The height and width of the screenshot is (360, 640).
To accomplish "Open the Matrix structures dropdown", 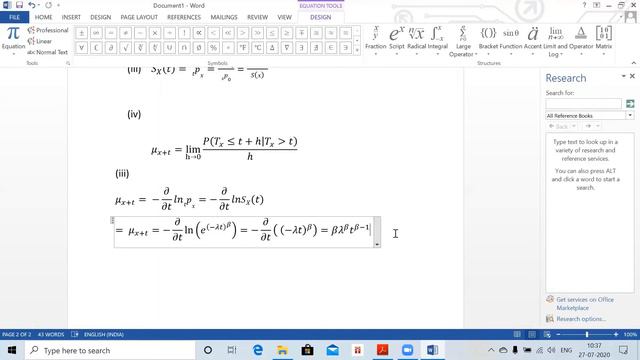I will [604, 40].
